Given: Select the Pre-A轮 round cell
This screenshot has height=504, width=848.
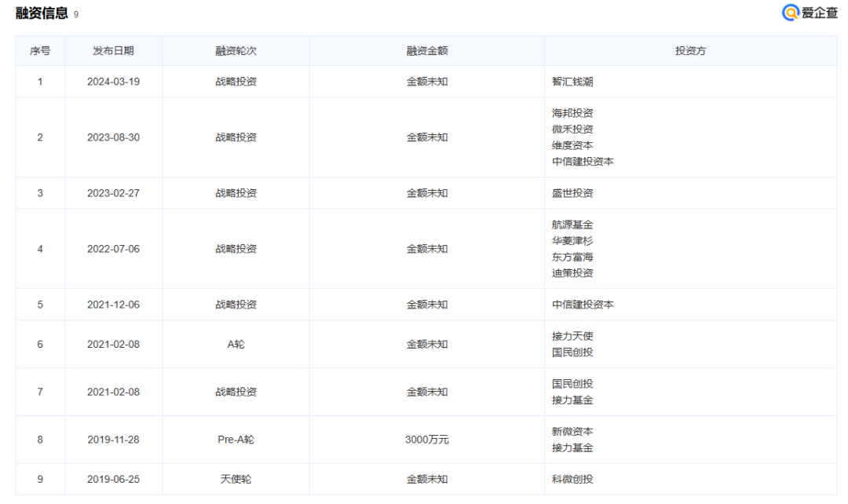Looking at the screenshot, I should 236,440.
